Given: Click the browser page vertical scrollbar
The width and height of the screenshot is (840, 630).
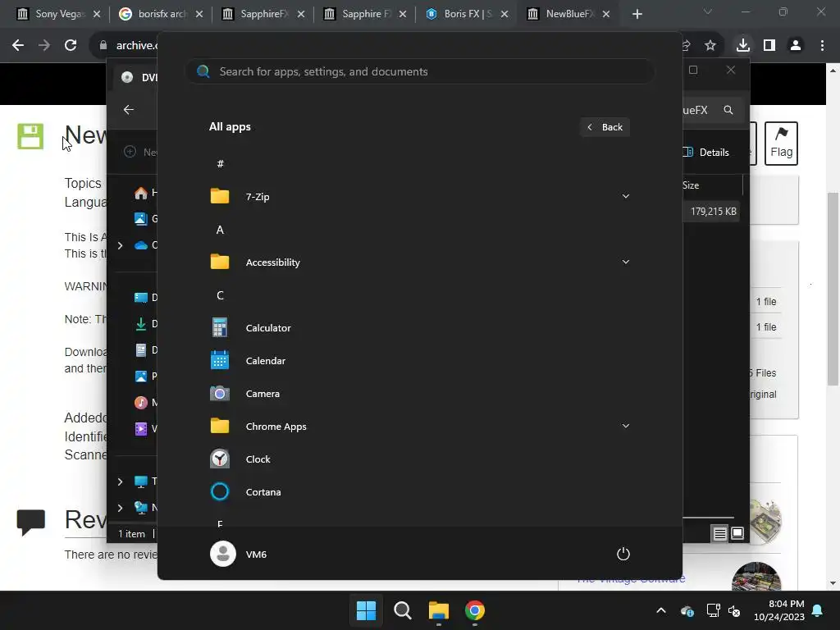Looking at the screenshot, I should click(x=833, y=288).
